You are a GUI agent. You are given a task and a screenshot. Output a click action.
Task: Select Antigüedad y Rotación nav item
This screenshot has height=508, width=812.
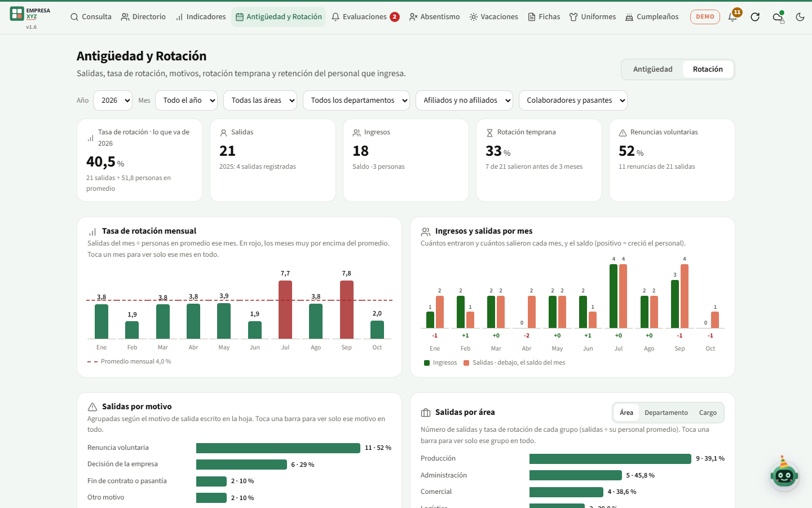279,17
